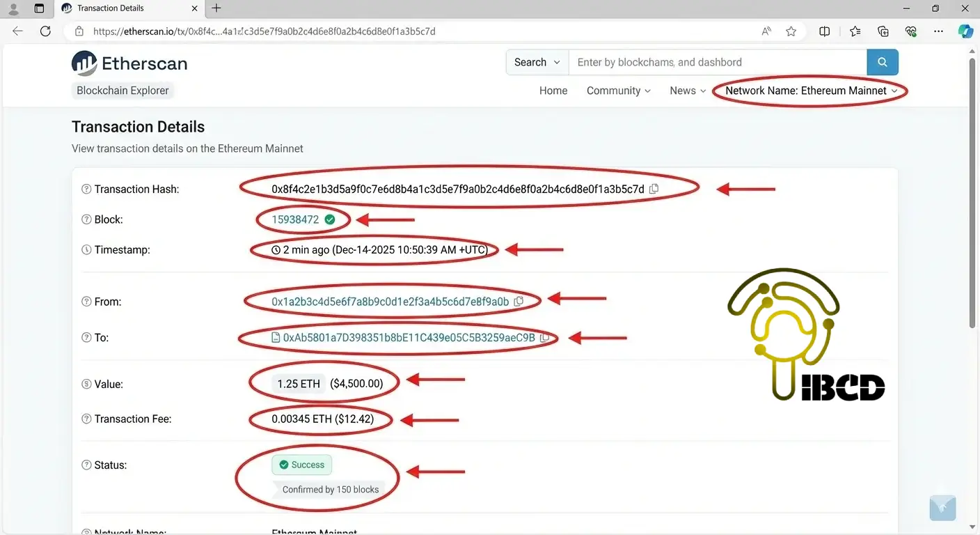Open the browser split screen icon

824,31
